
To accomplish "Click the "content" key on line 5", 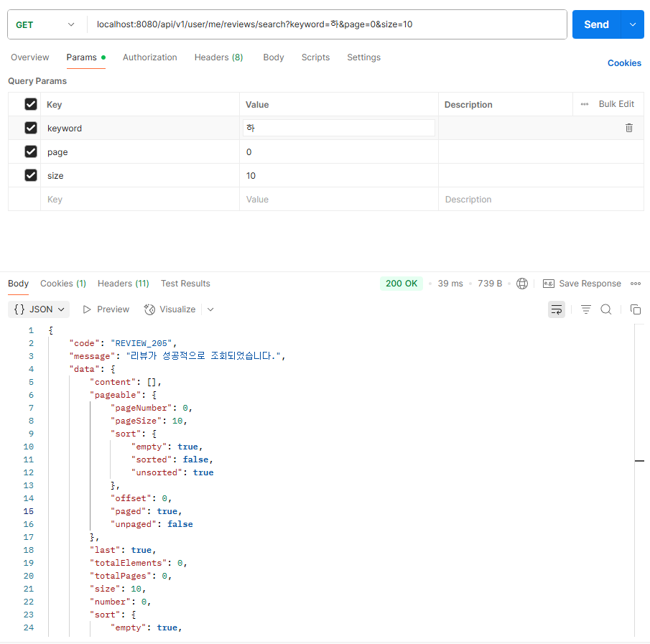I will (113, 382).
